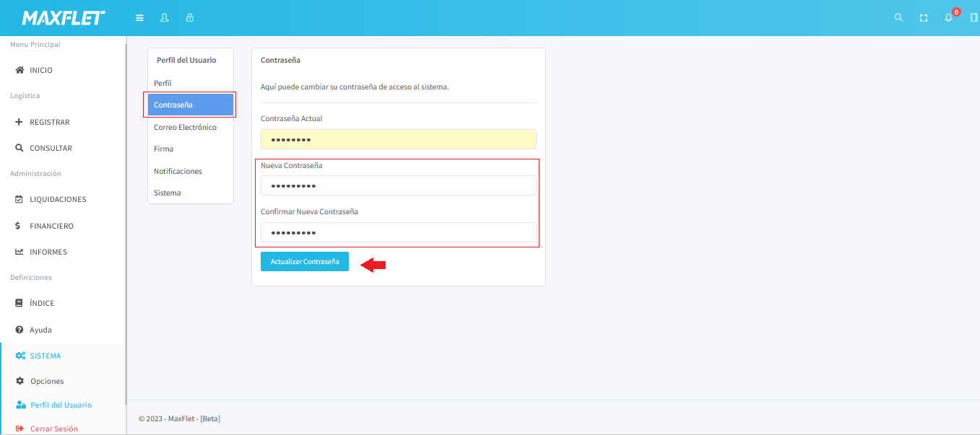Expand the CONSULTAR sidebar menu
980x435 pixels.
51,148
